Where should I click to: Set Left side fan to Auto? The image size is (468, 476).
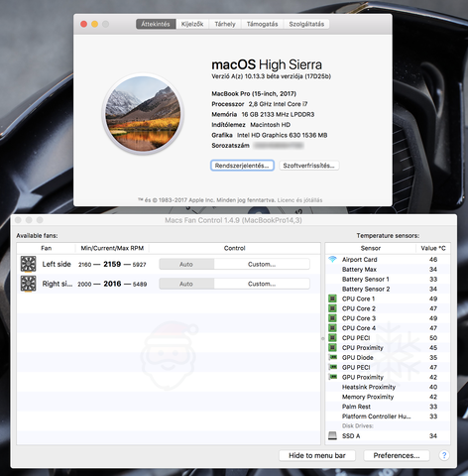tap(186, 264)
